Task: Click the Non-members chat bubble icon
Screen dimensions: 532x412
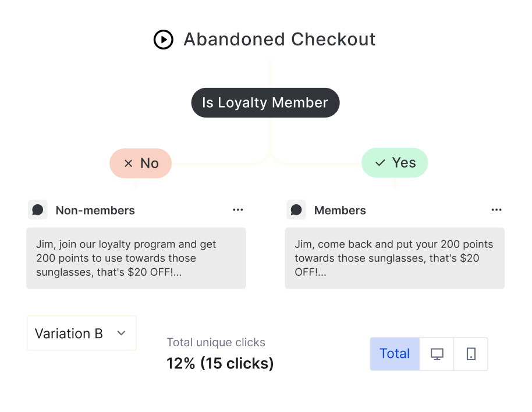Action: pos(38,210)
